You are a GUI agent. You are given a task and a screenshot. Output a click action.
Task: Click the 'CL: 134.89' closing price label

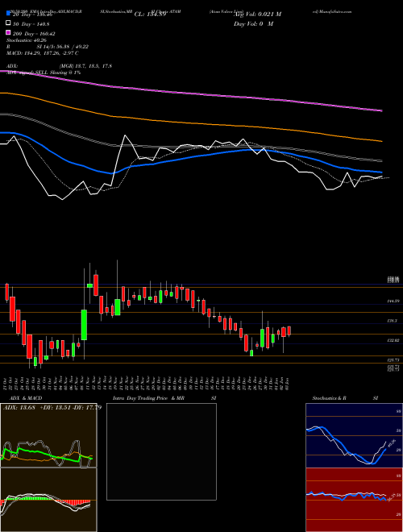point(150,15)
